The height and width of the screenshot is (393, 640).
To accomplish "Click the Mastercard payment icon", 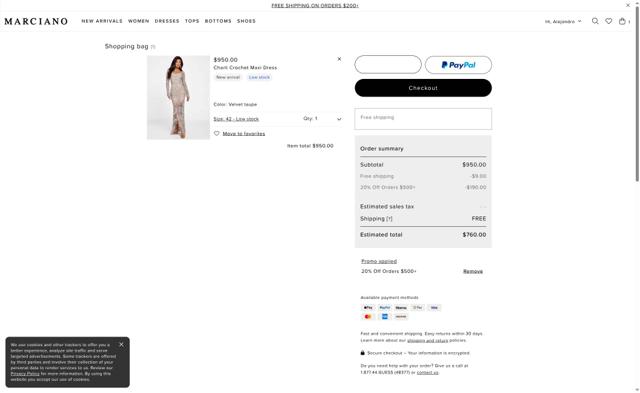I will 368,317.
